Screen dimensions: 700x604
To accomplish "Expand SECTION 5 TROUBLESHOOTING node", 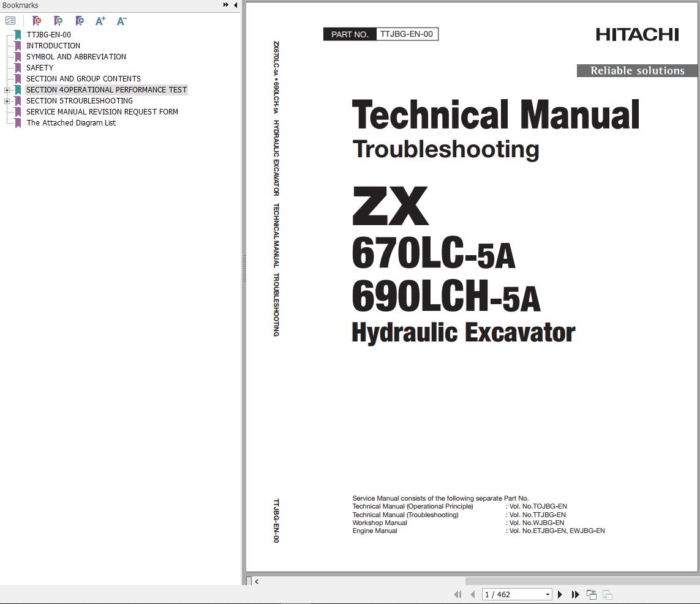I will [x=7, y=101].
